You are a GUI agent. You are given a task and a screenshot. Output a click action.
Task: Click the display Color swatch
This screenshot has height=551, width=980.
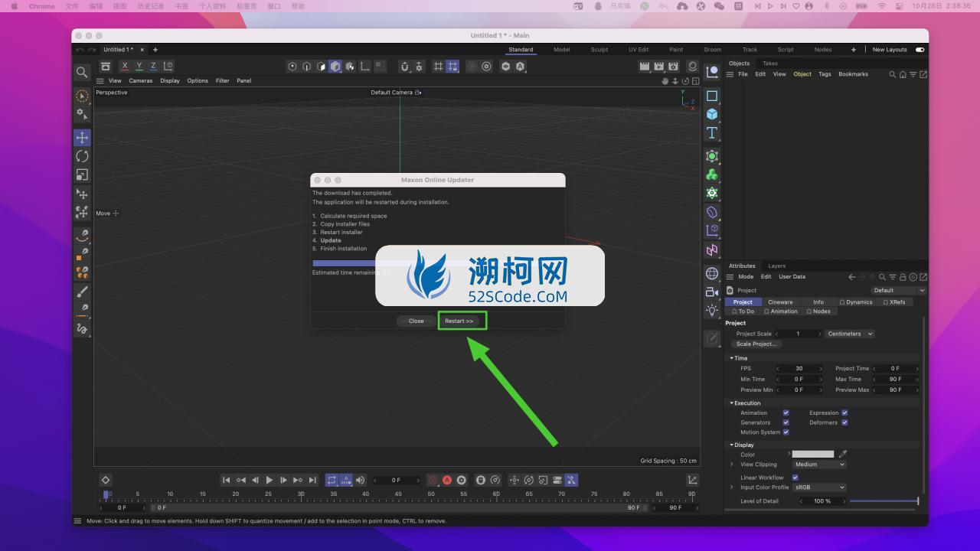813,455
